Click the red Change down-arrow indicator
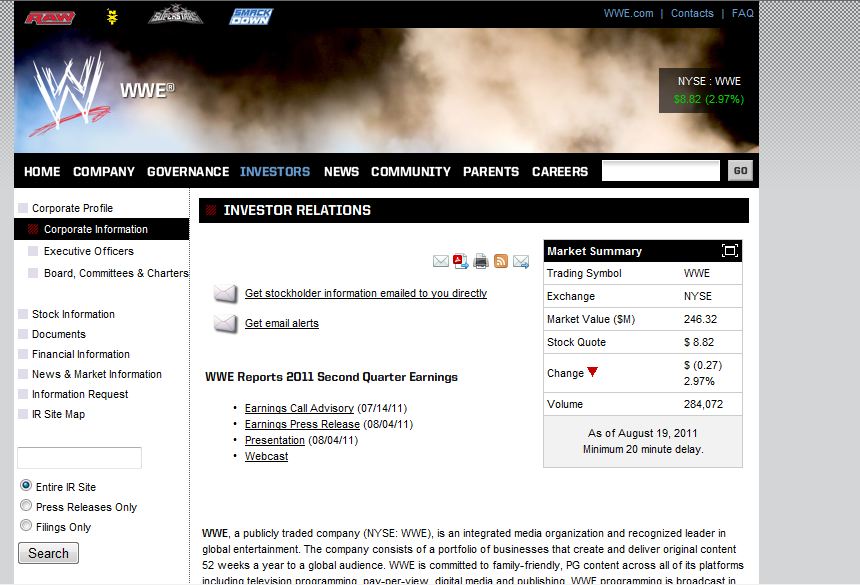This screenshot has height=585, width=860. 592,372
